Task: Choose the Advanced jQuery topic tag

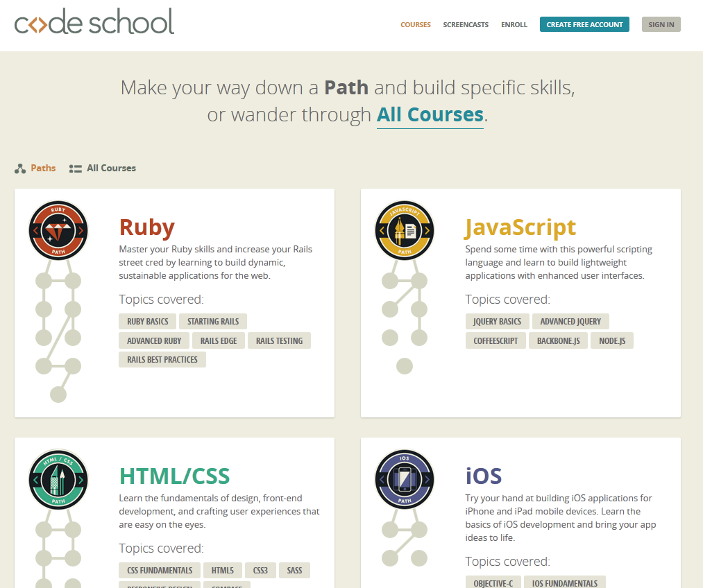Action: [570, 322]
